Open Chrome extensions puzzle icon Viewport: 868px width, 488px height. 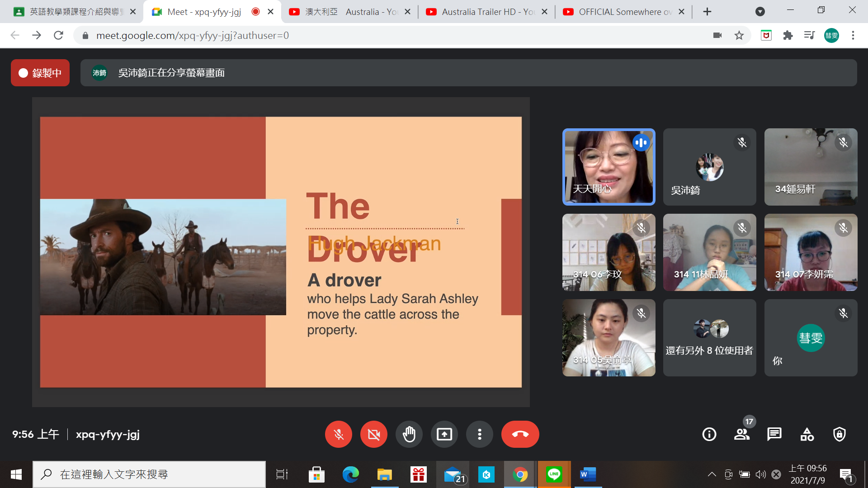point(788,35)
